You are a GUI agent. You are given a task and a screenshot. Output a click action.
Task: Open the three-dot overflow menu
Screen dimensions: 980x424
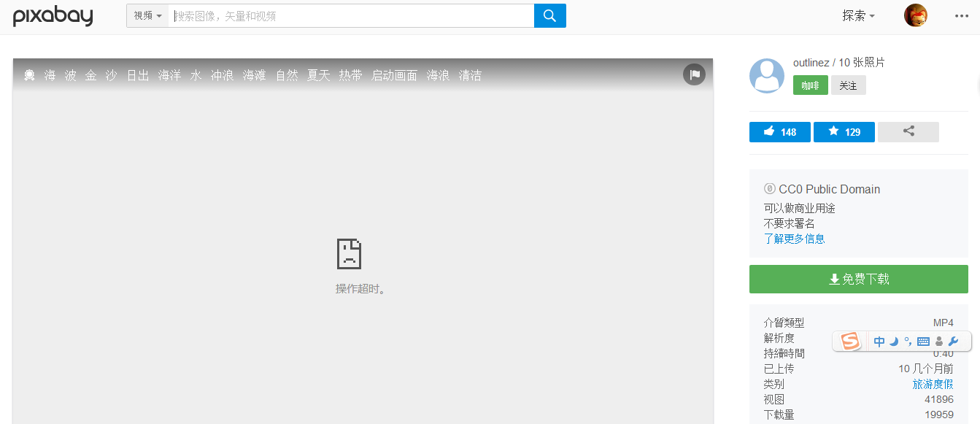coord(960,15)
